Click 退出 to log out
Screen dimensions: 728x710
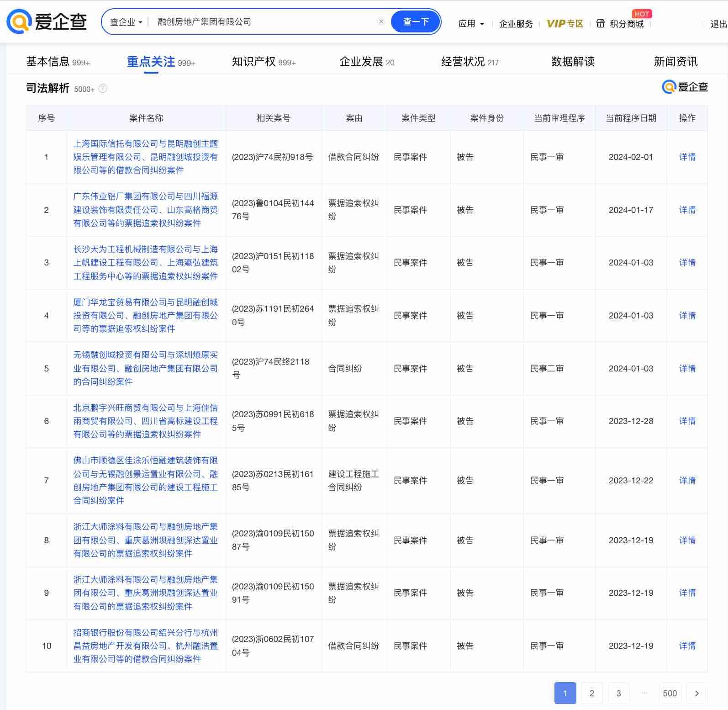tap(719, 24)
